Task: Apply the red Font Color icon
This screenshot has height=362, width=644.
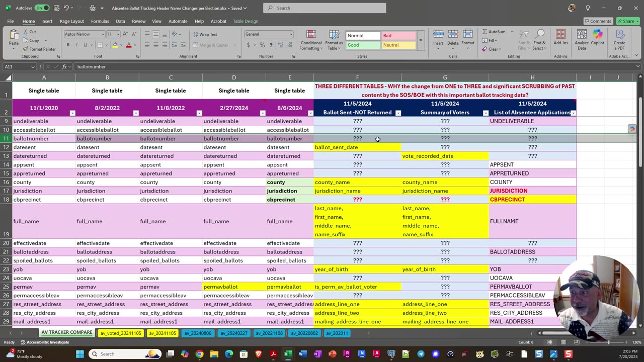Action: pos(129,45)
